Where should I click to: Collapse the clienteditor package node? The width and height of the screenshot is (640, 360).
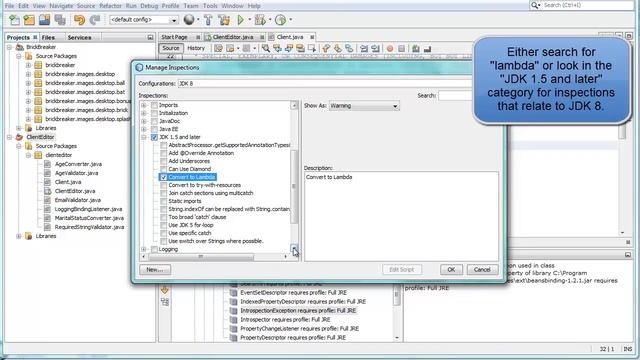(28, 155)
